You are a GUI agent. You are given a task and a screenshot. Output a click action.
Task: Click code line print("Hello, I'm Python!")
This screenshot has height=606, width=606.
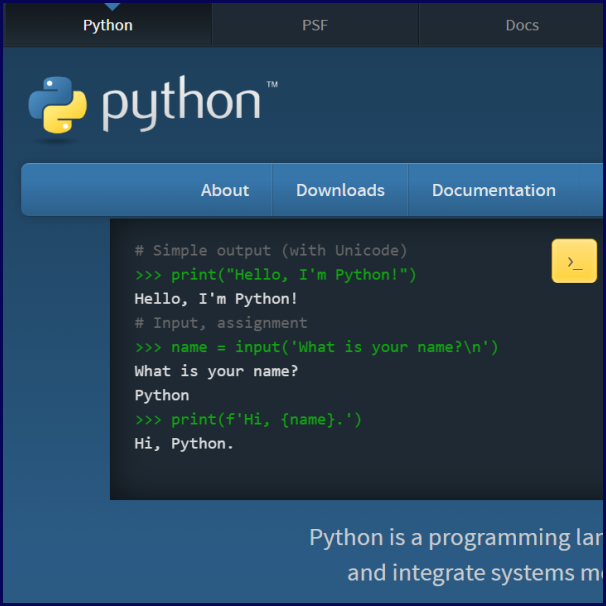click(x=275, y=275)
